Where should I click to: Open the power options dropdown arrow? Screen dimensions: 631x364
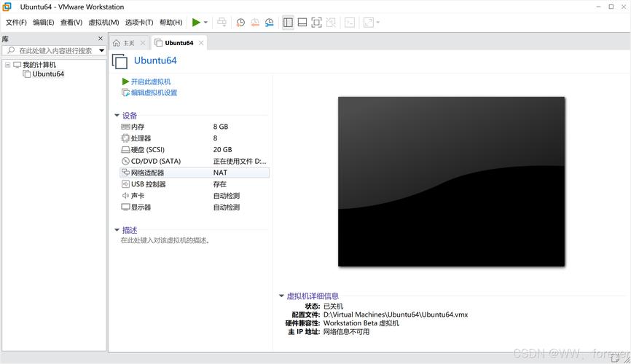tap(205, 23)
